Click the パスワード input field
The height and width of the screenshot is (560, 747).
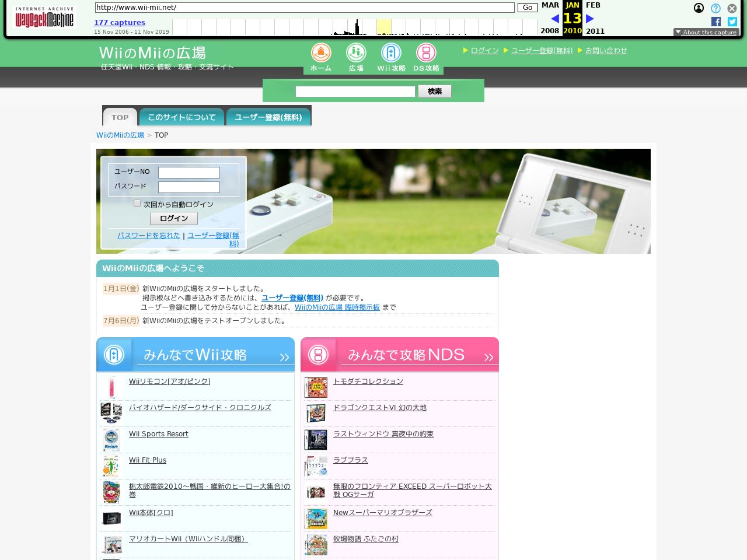click(x=189, y=187)
